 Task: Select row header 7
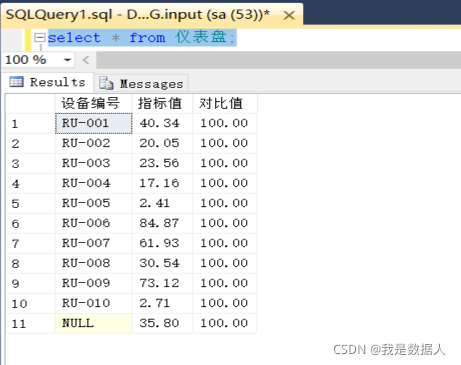[x=31, y=244]
